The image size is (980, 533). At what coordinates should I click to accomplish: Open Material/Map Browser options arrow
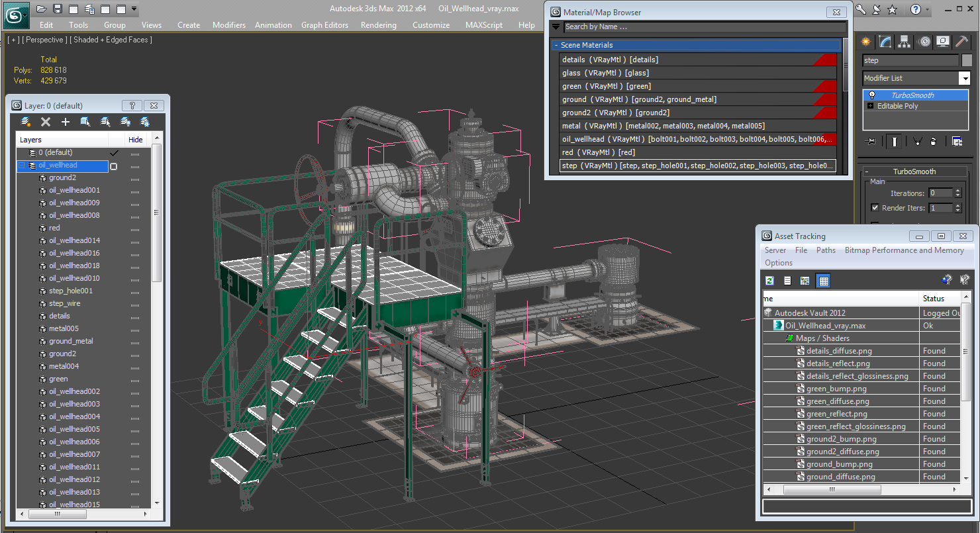(x=556, y=27)
